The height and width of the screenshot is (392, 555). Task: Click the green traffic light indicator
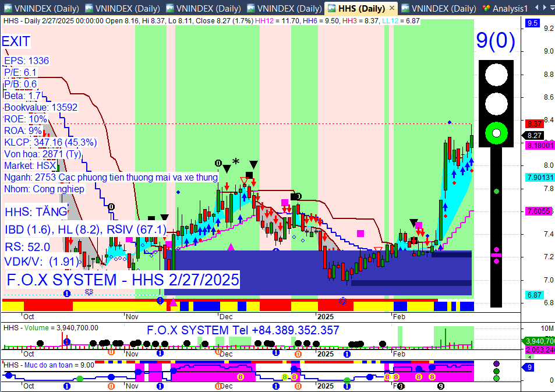[496, 133]
